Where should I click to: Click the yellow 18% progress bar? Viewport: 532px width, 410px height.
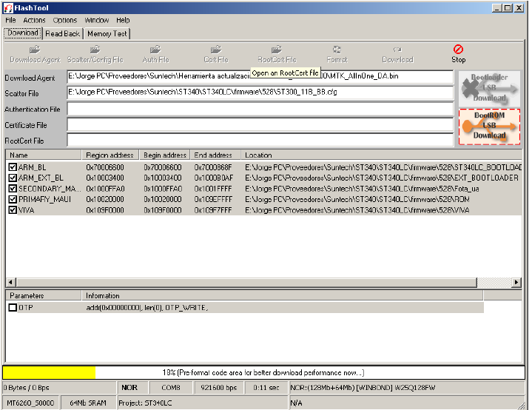coord(49,373)
